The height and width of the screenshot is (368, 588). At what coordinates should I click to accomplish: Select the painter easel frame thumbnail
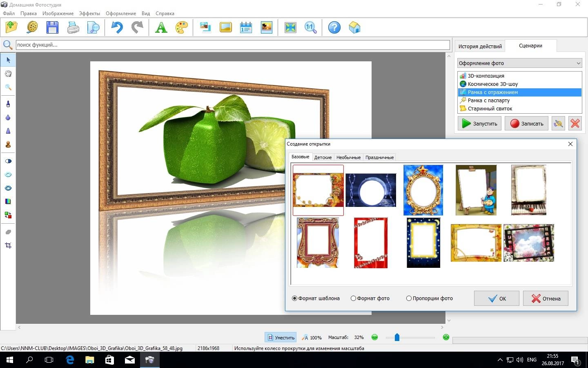tap(476, 190)
